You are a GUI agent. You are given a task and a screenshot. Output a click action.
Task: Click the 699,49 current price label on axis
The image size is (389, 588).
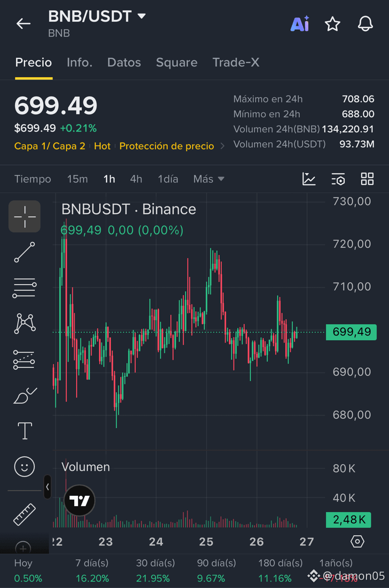[351, 332]
